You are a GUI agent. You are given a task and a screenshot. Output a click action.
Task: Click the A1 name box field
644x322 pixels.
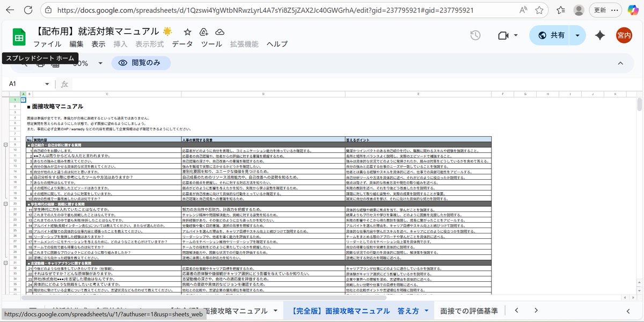tap(24, 84)
